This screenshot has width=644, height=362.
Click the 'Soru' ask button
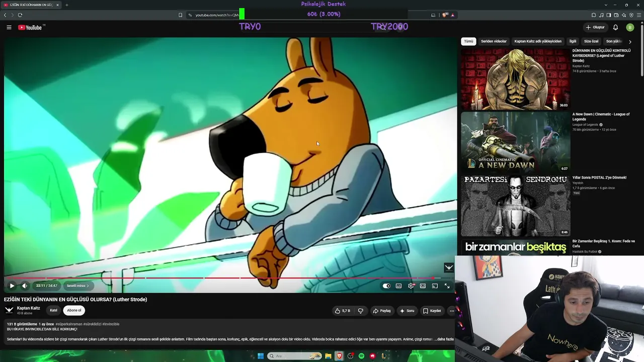(x=407, y=311)
